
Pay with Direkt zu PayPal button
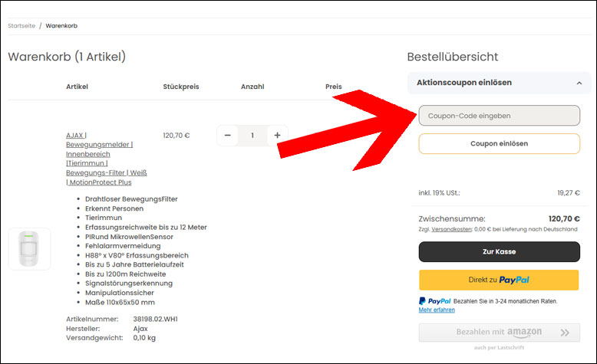(x=499, y=280)
